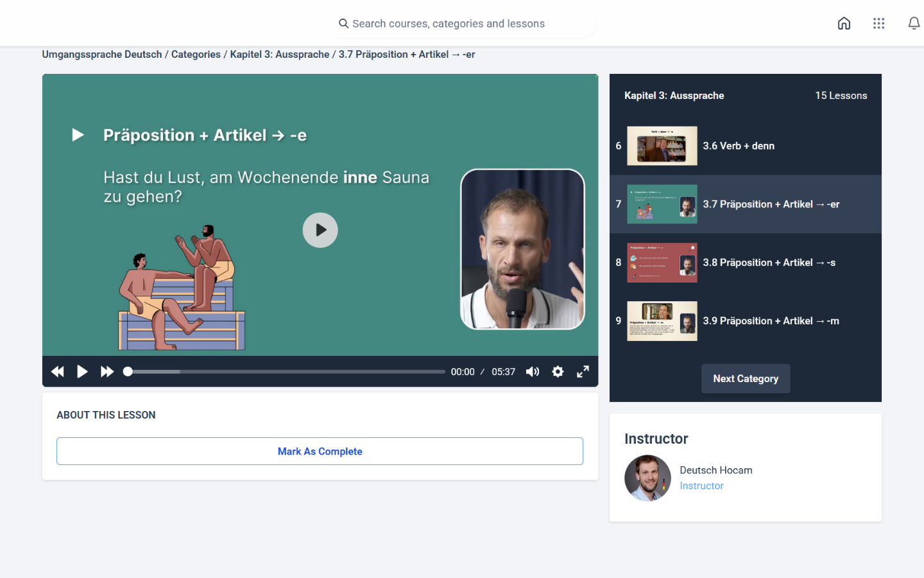Screen dimensions: 924x578
Task: Open Deutsch Hocam instructor profile
Action: coord(715,470)
